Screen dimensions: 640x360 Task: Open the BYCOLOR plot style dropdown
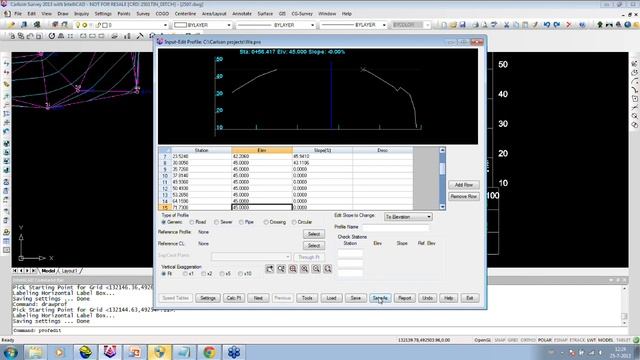427,25
